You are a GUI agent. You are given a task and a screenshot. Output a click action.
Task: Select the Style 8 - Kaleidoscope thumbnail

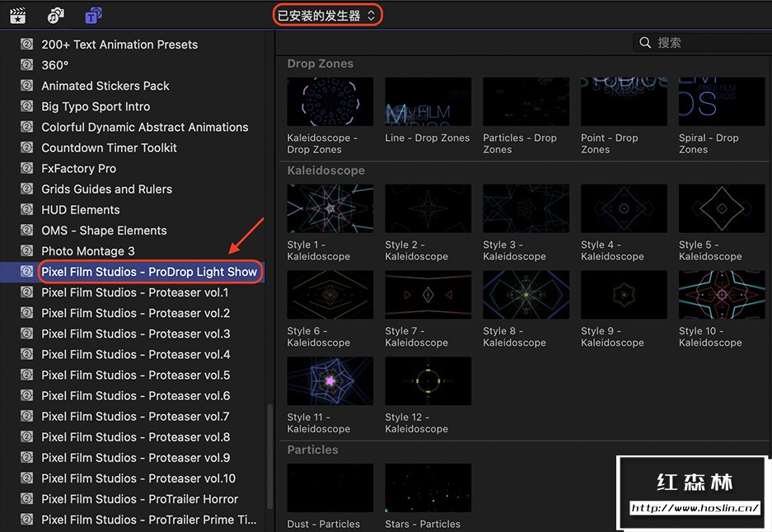tap(526, 294)
